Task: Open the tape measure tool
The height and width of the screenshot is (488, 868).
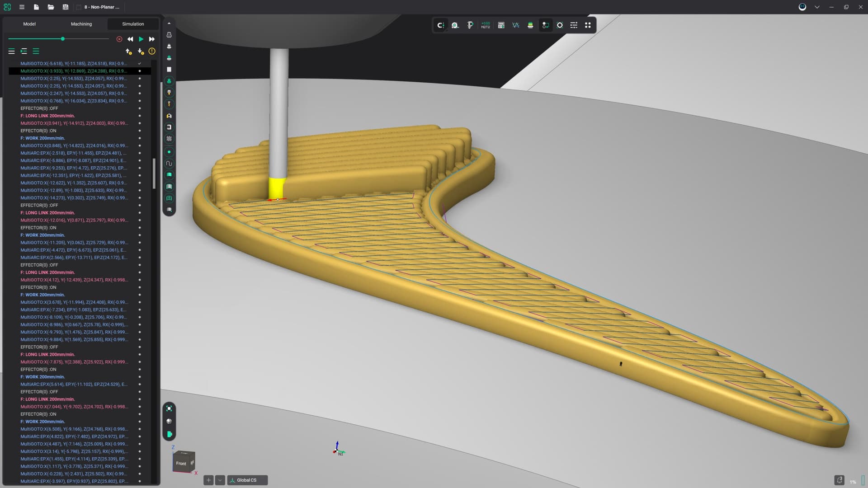Action: tap(455, 25)
